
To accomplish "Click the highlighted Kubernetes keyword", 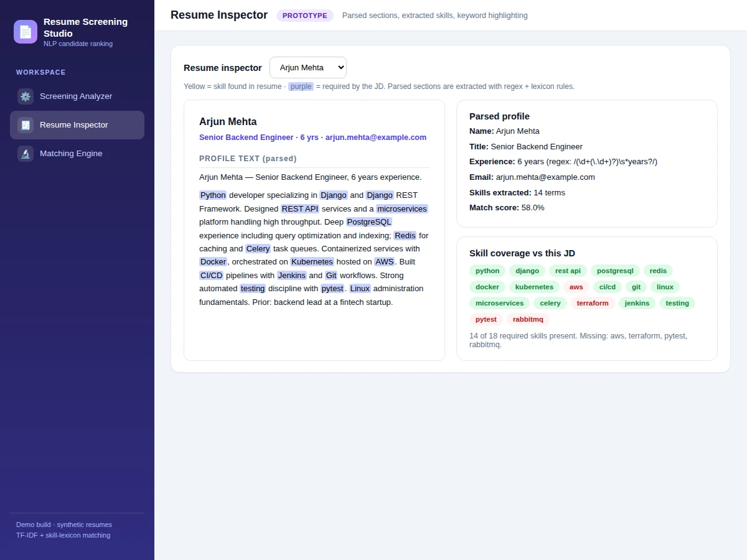I will coord(312,262).
